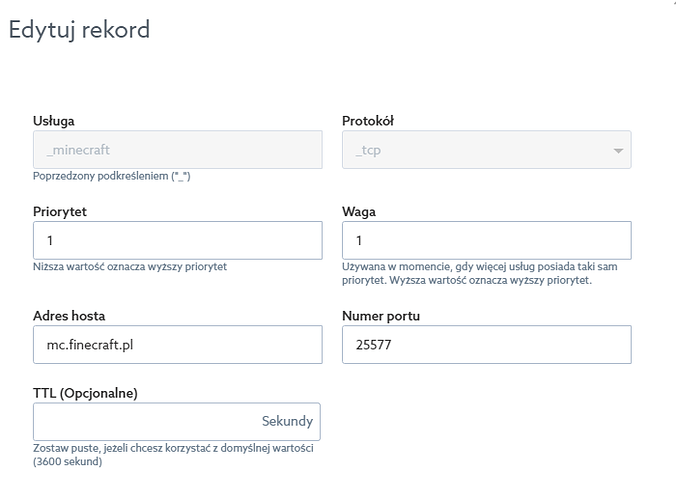Image resolution: width=676 pixels, height=500 pixels.
Task: Click the TTL (Opcjonalne) label
Action: (85, 393)
